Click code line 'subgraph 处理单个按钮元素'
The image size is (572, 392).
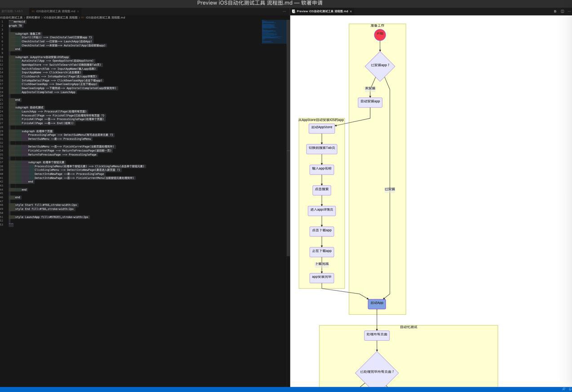[47, 162]
